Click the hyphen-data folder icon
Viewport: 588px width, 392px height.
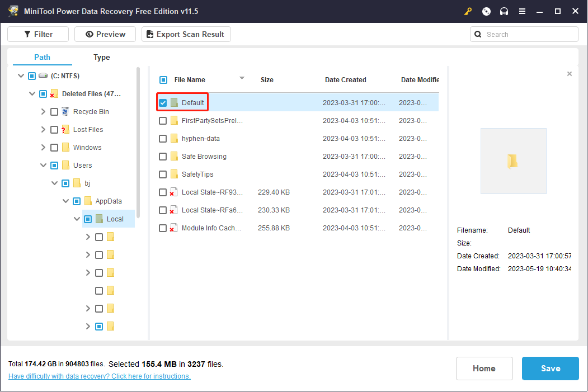pyautogui.click(x=174, y=139)
